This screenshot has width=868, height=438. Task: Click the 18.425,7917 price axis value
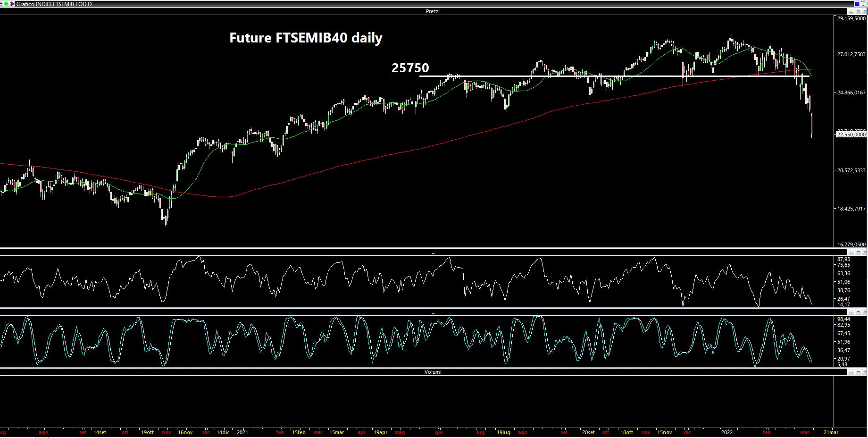[851, 208]
